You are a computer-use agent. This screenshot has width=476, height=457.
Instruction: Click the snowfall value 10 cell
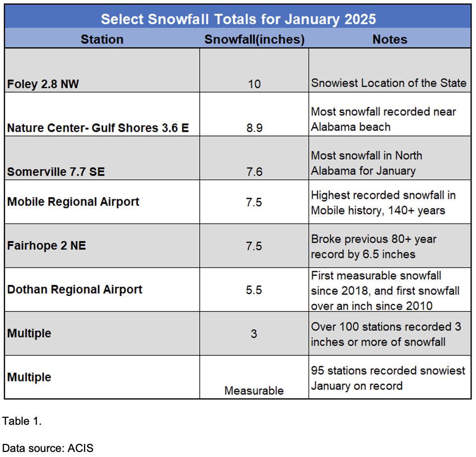[x=254, y=70]
